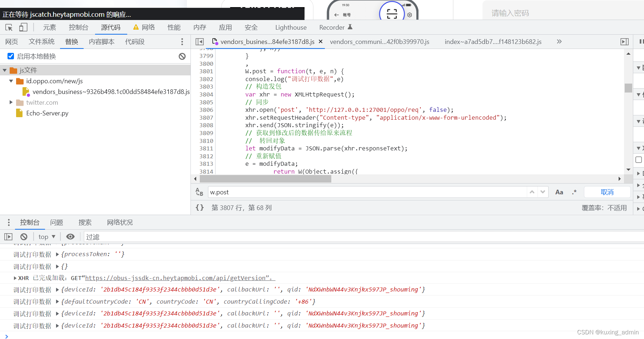Open Echo-Server.py file
Screen dimensions: 644x339
click(47, 113)
